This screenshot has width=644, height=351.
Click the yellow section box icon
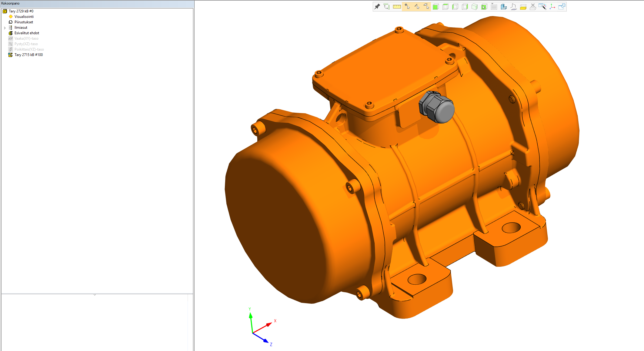523,7
